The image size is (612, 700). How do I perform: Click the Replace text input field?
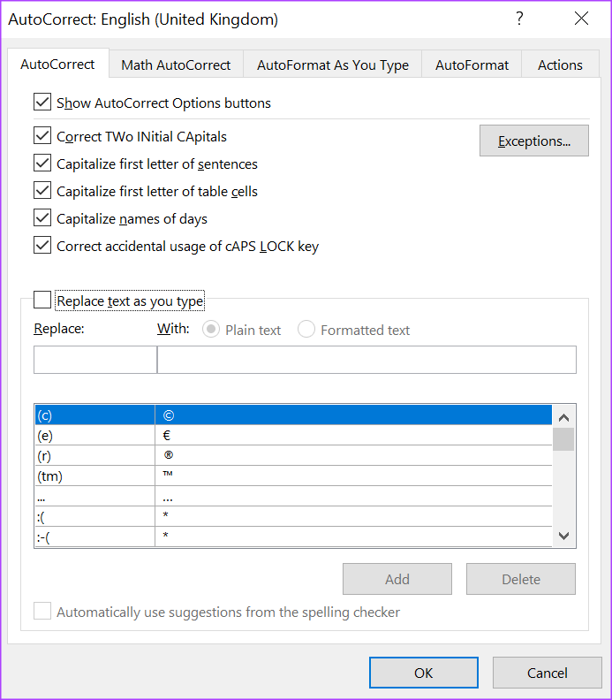94,360
